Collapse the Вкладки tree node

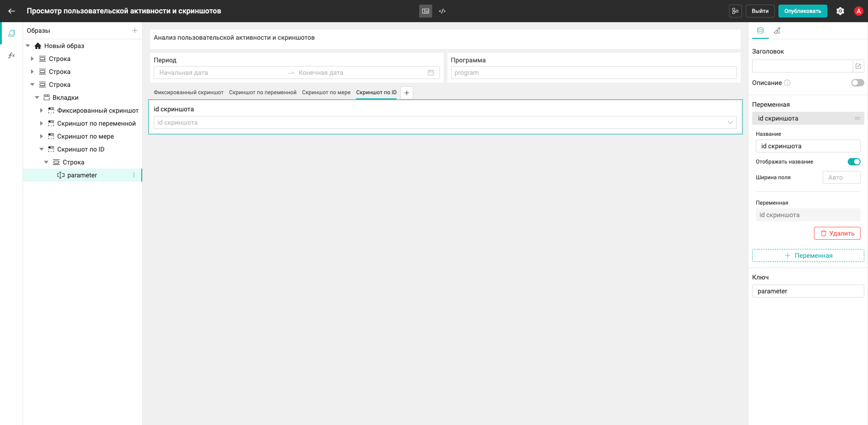pos(37,97)
